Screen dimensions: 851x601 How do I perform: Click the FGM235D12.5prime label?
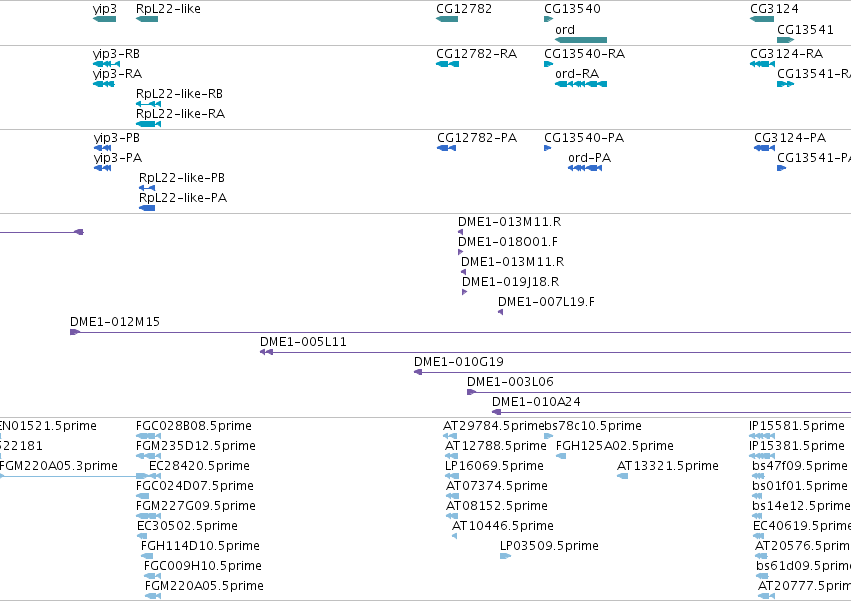196,446
